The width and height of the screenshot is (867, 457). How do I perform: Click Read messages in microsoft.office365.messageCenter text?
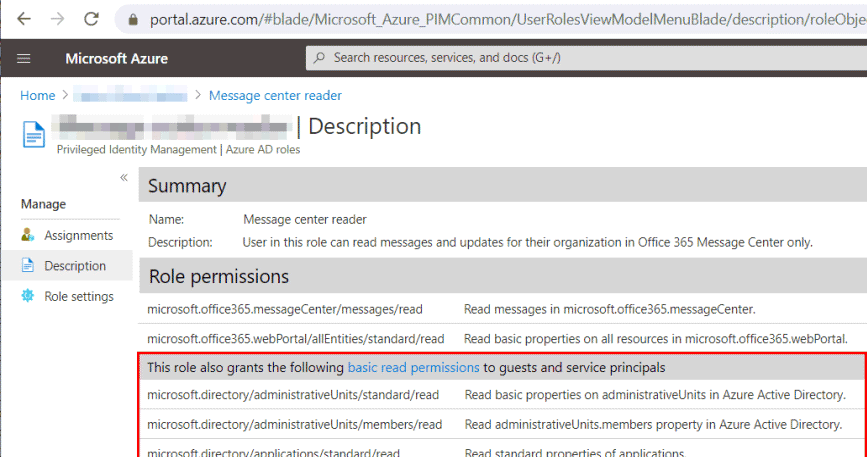[609, 309]
